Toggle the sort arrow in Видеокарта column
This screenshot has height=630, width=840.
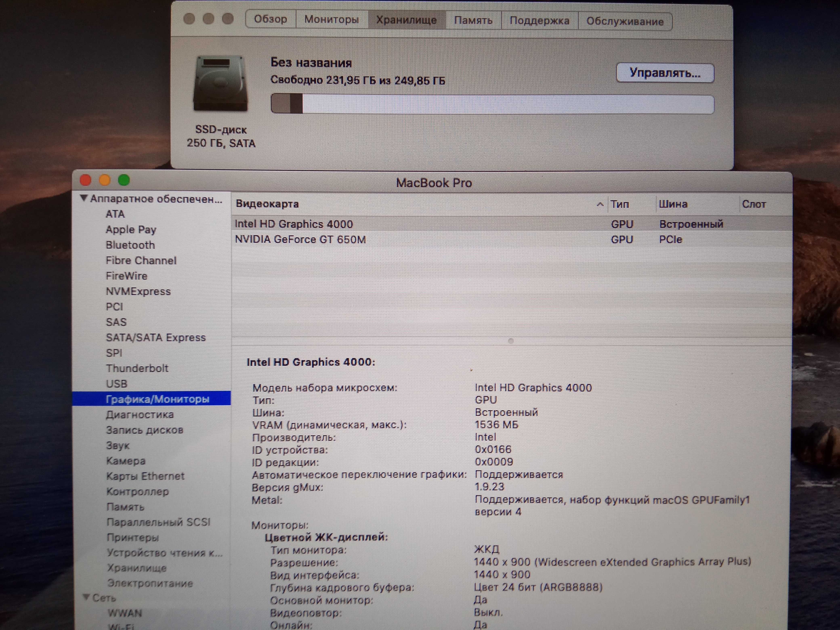tap(600, 204)
